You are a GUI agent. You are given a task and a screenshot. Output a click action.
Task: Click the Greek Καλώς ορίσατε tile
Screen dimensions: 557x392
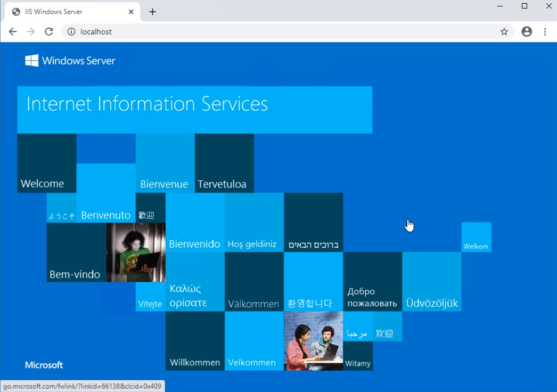click(x=195, y=282)
